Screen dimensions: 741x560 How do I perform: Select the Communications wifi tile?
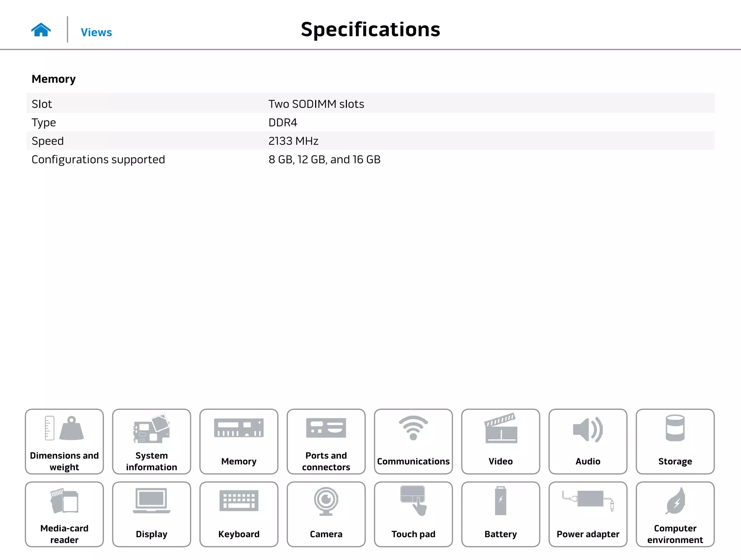[413, 441]
